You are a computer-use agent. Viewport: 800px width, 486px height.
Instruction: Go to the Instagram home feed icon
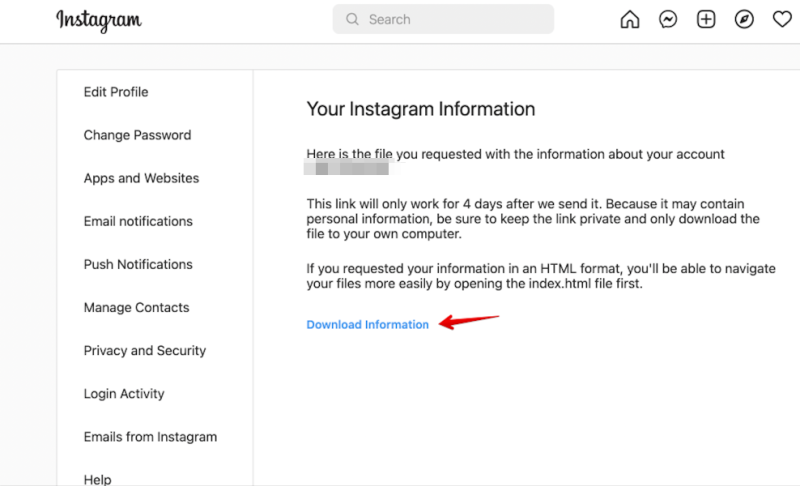(x=630, y=19)
